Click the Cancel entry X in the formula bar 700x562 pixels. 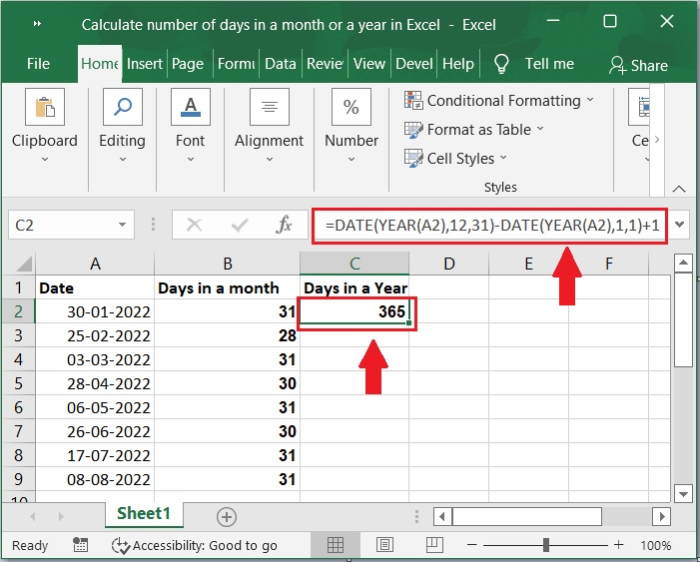tap(194, 225)
